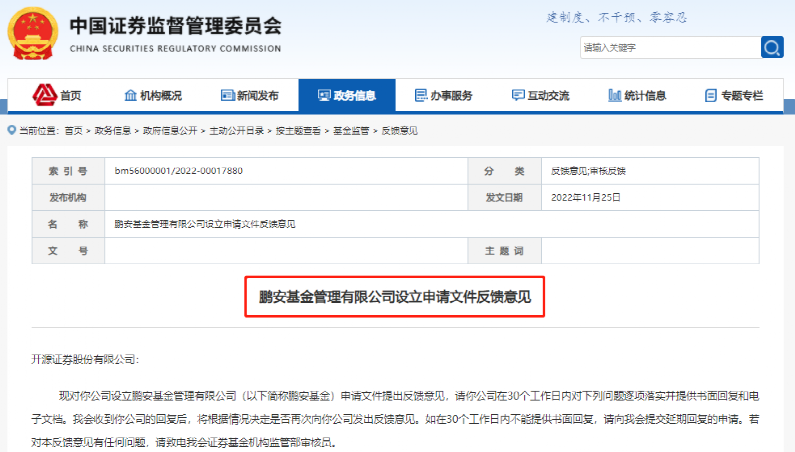795x452 pixels.
Task: Open the 首页 navigation tab
Action: (56, 95)
